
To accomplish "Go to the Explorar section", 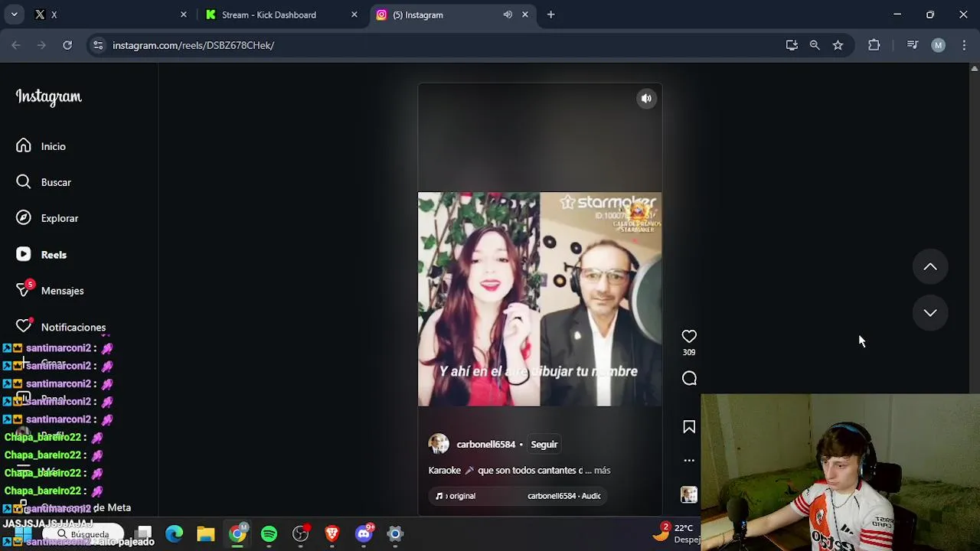I will coord(47,218).
